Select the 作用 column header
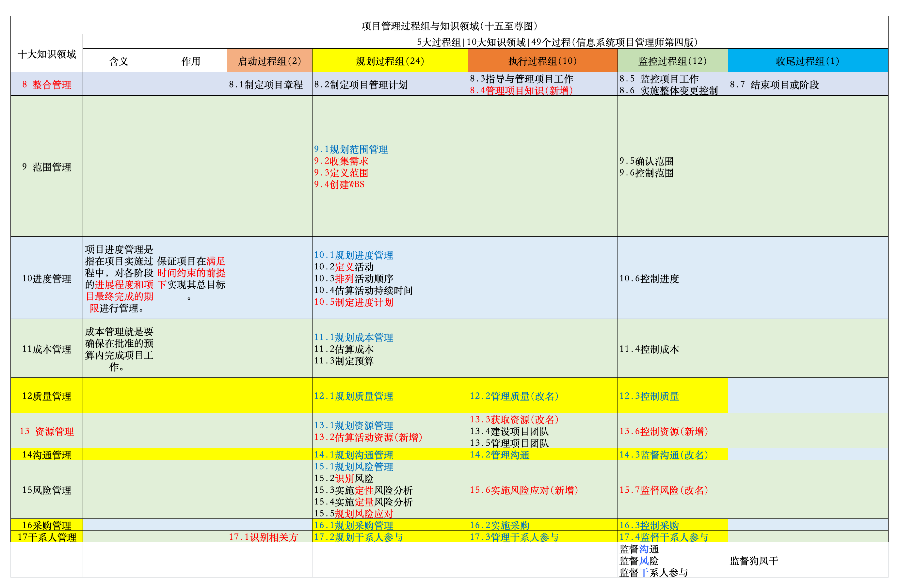Image resolution: width=899 pixels, height=588 pixels. (x=191, y=60)
